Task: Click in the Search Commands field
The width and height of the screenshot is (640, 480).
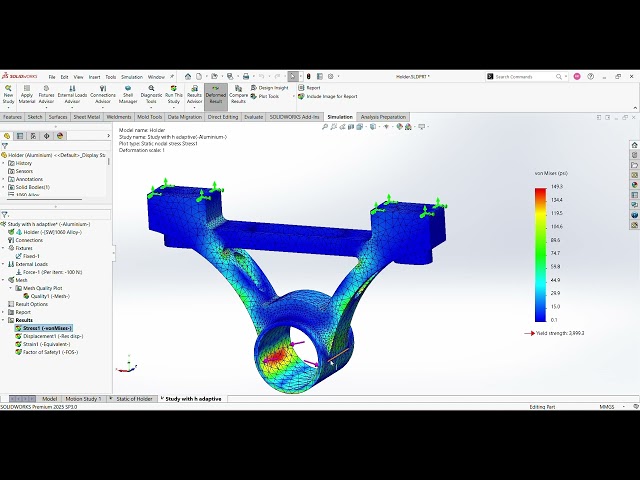Action: pos(525,77)
